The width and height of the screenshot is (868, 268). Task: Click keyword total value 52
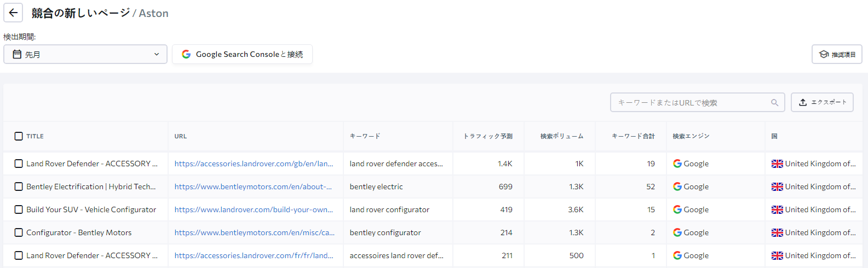point(651,187)
